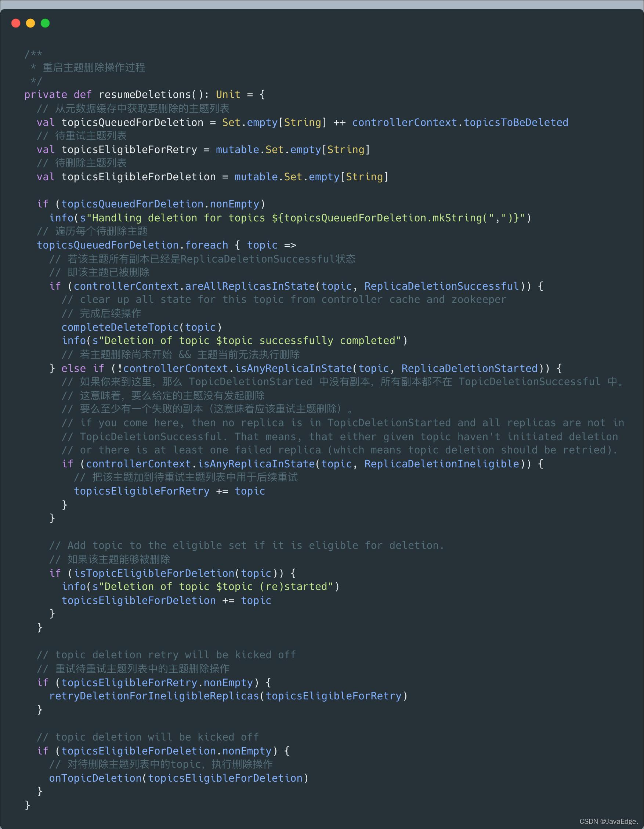Click the "or there is at least one failed replica" comment
644x829 pixels.
tap(340, 450)
